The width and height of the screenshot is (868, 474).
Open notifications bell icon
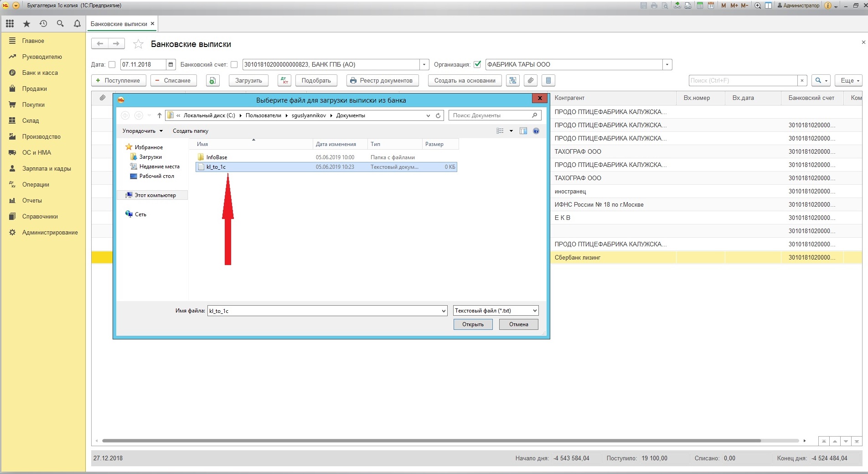tap(77, 24)
